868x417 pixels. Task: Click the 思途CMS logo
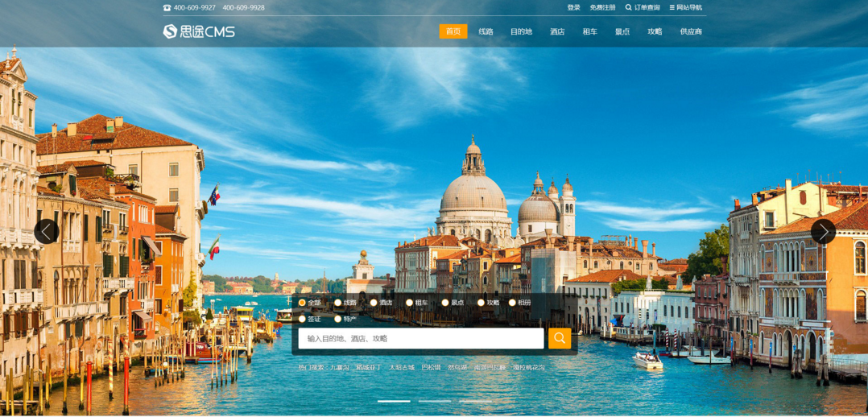point(199,31)
